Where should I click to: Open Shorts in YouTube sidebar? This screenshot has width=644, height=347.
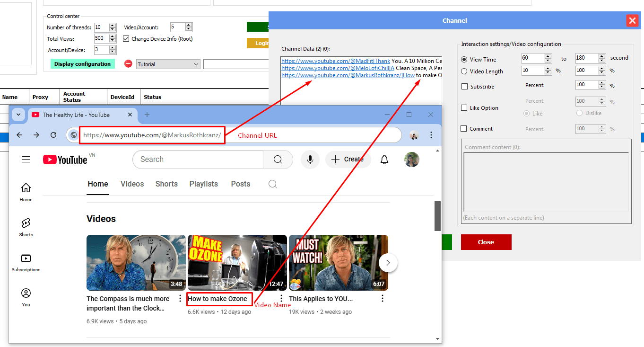(x=26, y=227)
